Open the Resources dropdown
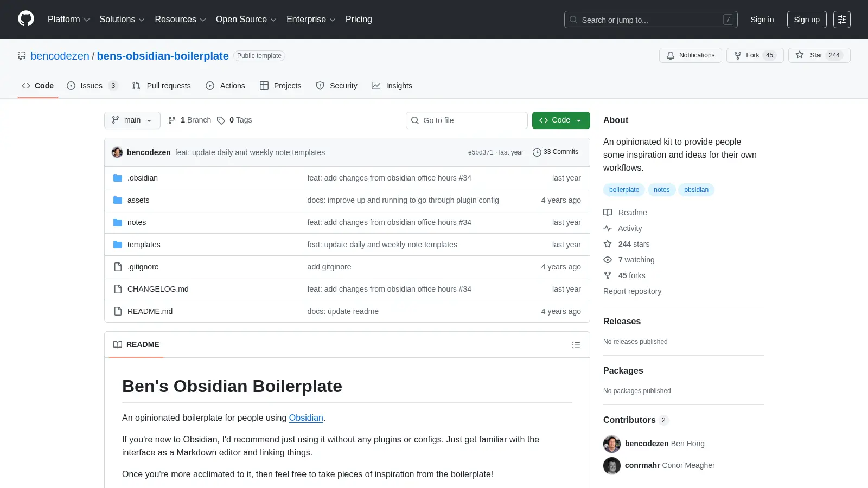868x488 pixels. (x=180, y=20)
